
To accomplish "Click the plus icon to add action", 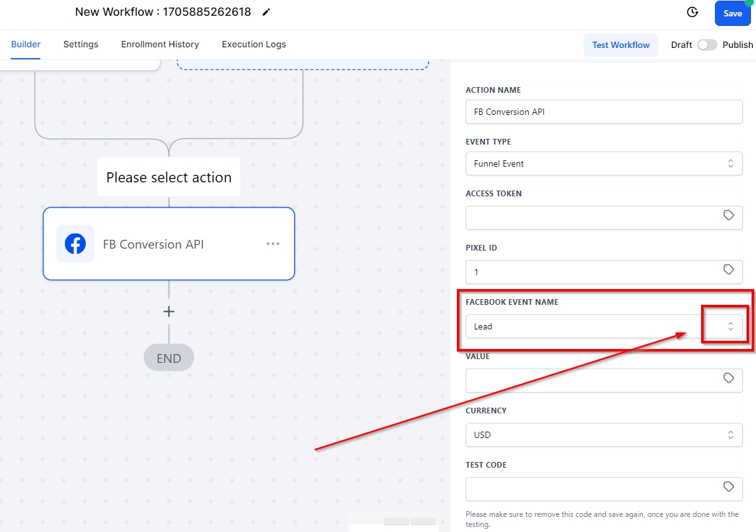I will tap(168, 312).
